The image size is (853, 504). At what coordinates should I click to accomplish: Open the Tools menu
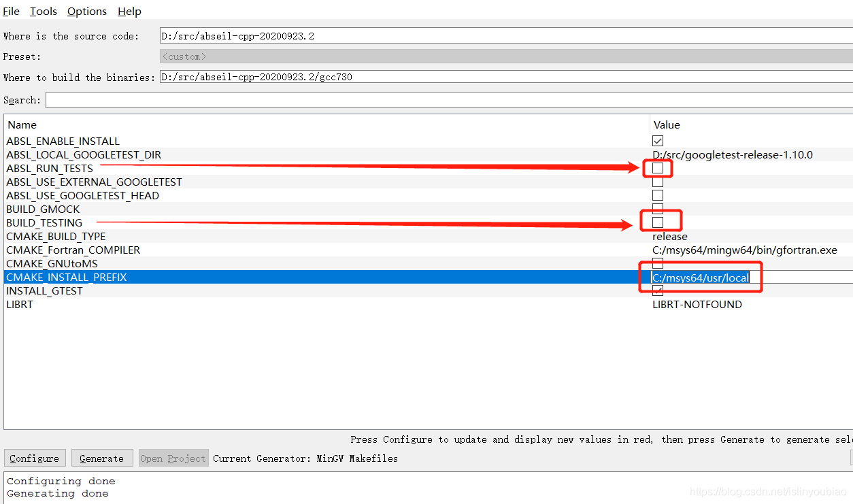pos(43,11)
